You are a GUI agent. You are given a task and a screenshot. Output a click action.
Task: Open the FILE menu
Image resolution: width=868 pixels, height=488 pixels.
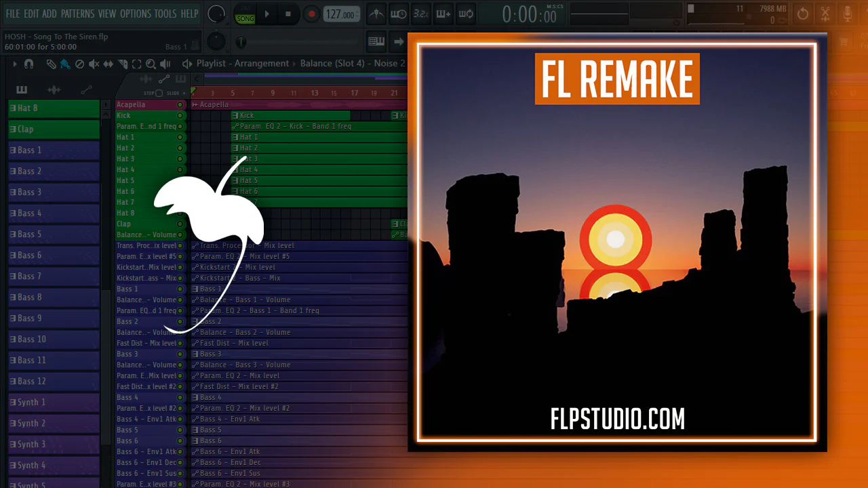[12, 14]
